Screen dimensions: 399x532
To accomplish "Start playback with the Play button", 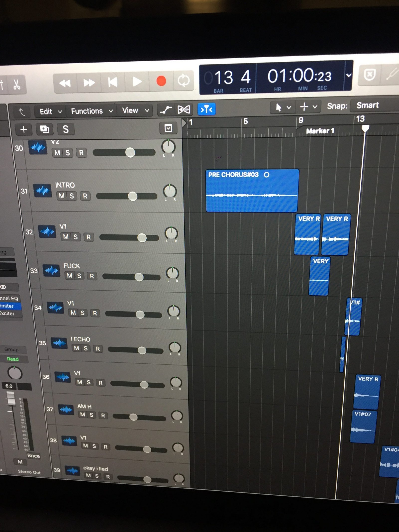I will tap(137, 81).
